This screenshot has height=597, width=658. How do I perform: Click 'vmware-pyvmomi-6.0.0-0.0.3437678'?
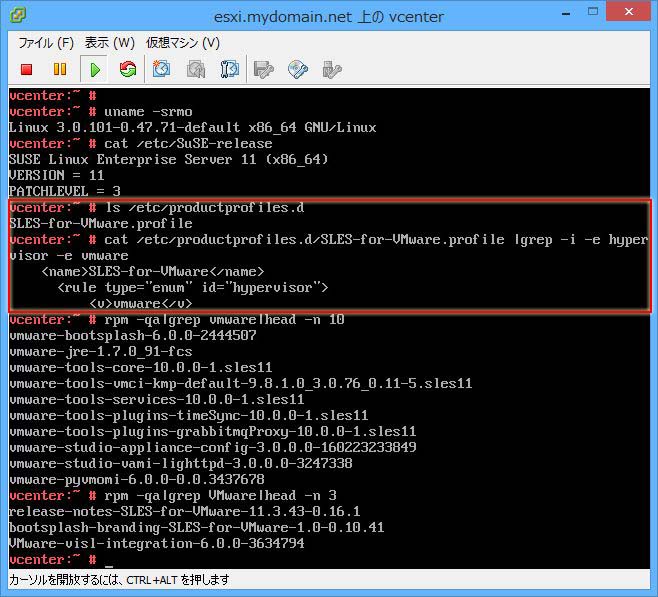[137, 479]
